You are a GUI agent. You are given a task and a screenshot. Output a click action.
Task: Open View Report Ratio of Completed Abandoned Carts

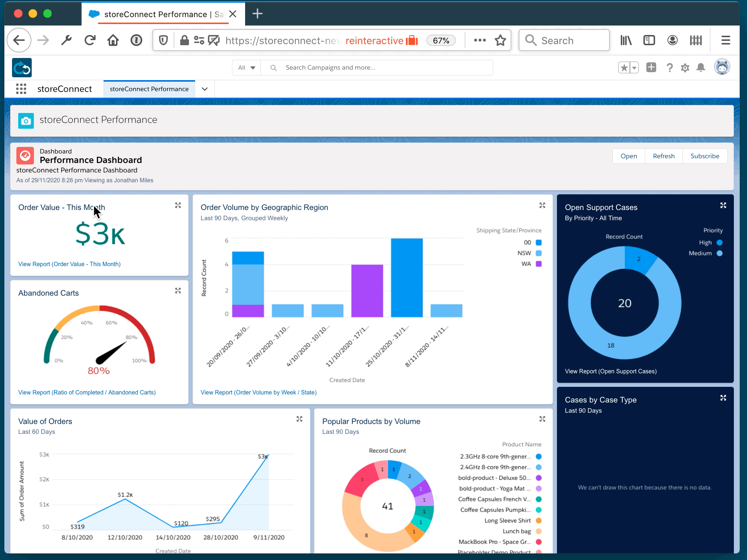pyautogui.click(x=87, y=392)
